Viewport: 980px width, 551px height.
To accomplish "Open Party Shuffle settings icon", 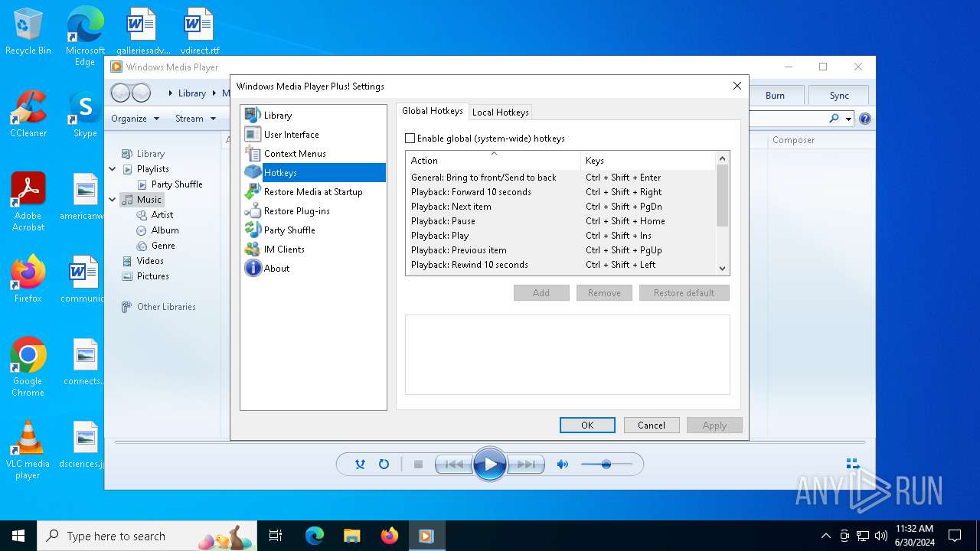I will pos(253,230).
